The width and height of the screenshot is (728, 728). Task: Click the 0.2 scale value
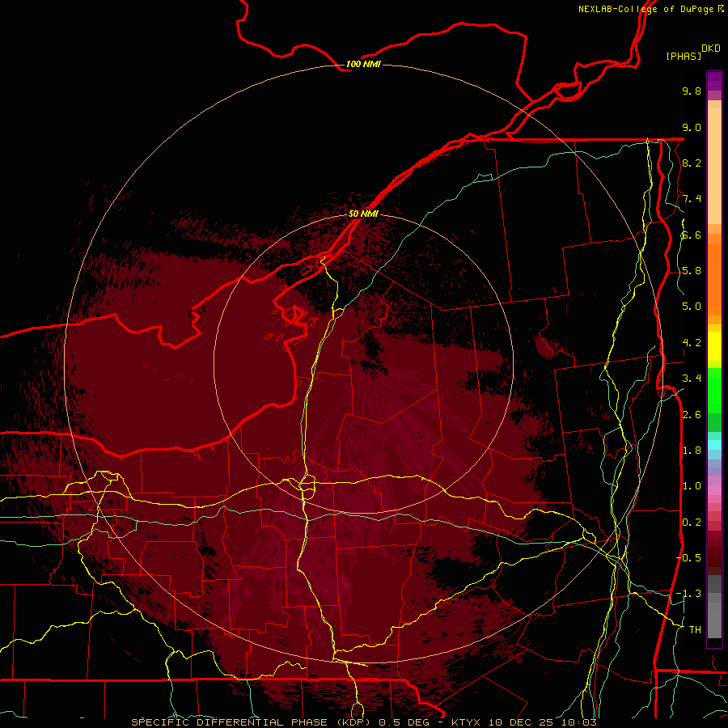pyautogui.click(x=692, y=523)
